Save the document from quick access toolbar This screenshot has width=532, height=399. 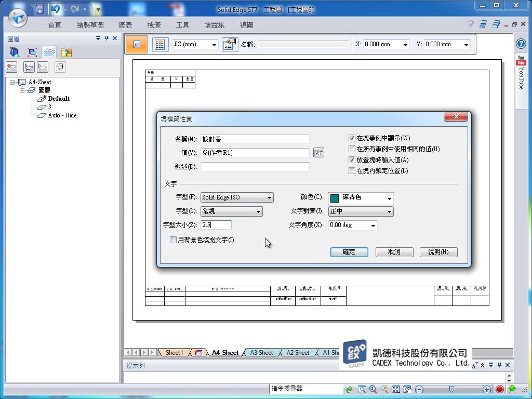tap(40, 9)
